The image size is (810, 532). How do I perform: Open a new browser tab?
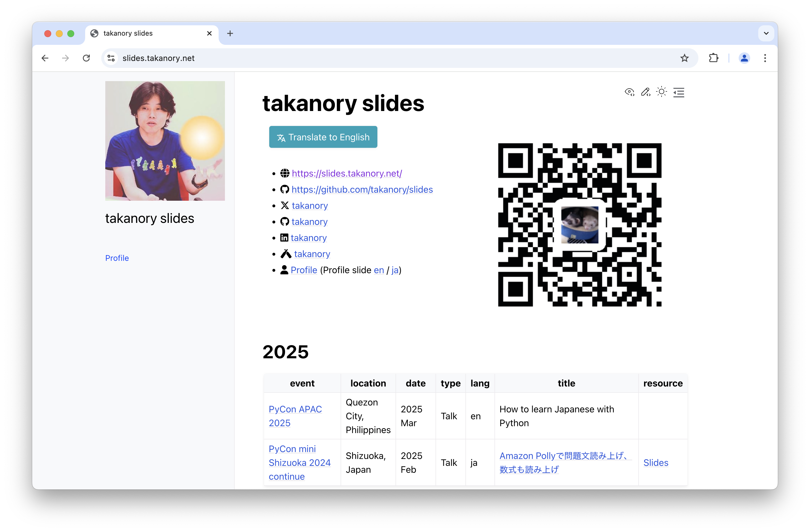(x=230, y=33)
